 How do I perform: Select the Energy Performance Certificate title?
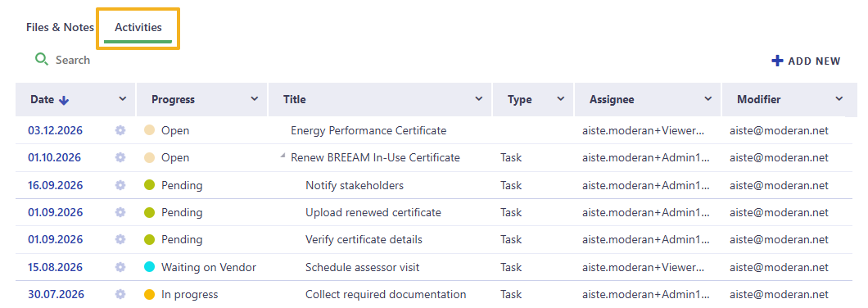coord(368,131)
